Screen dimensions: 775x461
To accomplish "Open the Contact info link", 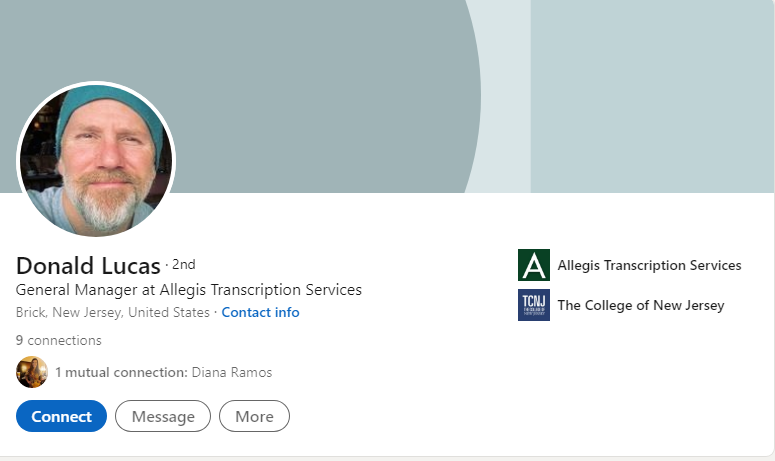I will click(x=260, y=312).
